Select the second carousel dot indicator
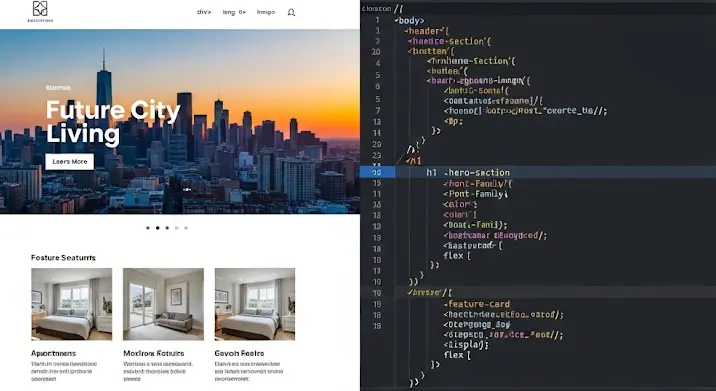 point(158,227)
